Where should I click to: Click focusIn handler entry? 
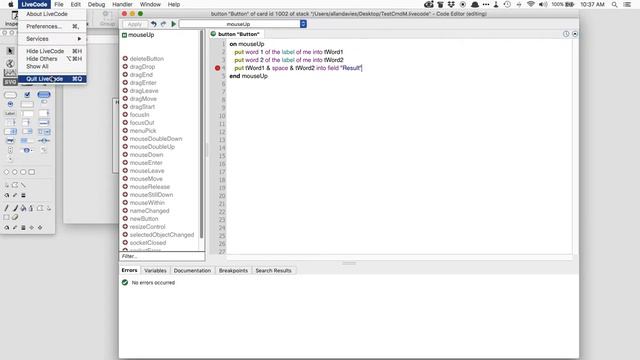pyautogui.click(x=139, y=115)
